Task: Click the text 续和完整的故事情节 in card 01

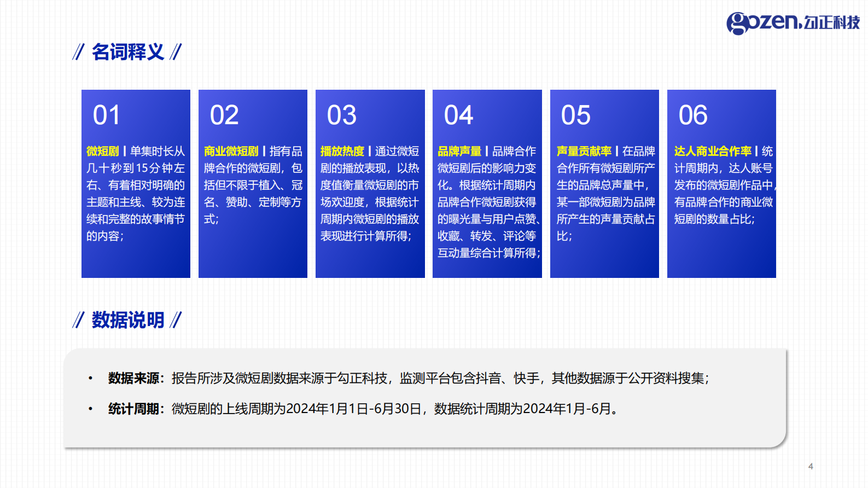Action: (136, 219)
